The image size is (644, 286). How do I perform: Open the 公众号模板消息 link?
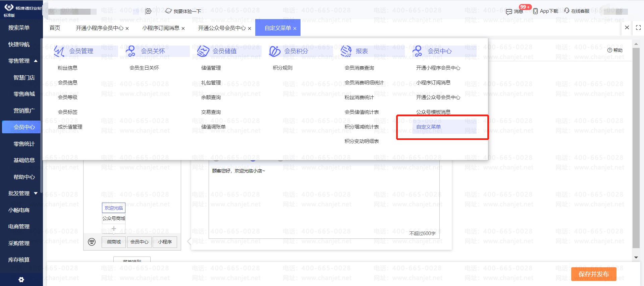433,112
